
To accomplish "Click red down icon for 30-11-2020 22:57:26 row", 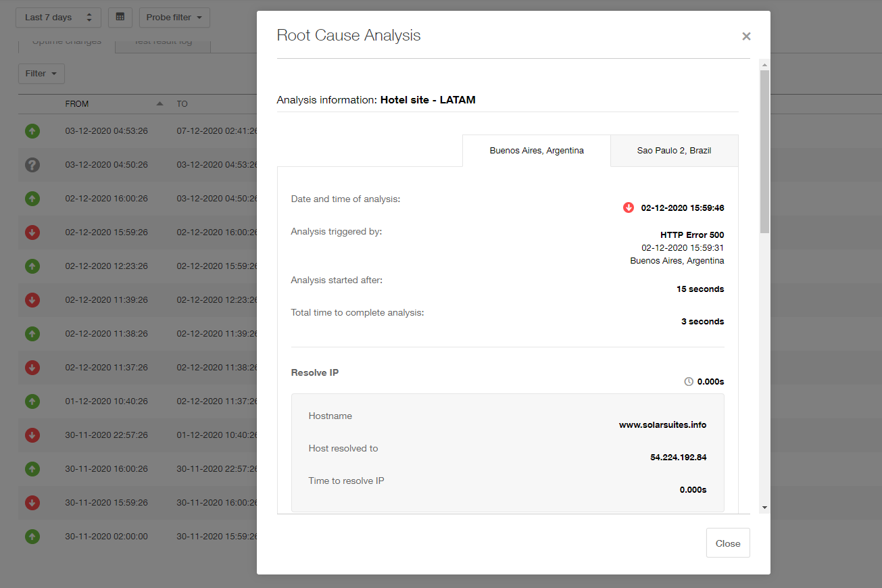I will click(32, 435).
